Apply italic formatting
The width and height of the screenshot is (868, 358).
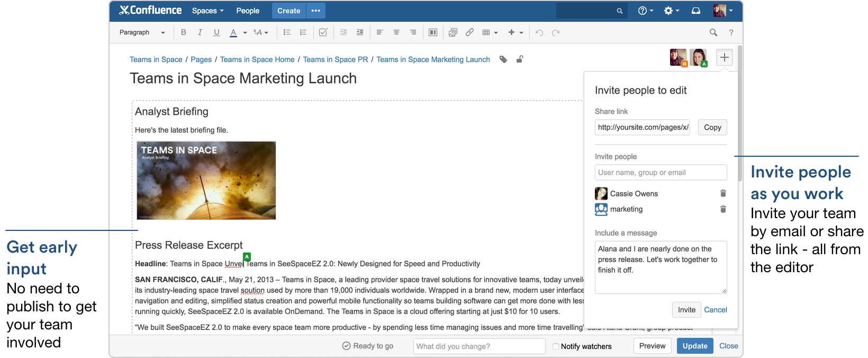point(200,32)
